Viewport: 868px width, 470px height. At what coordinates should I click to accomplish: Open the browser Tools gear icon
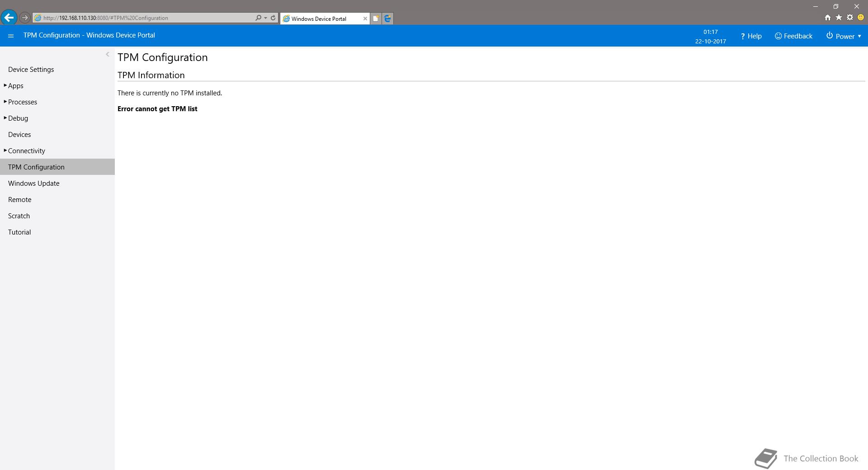pyautogui.click(x=850, y=18)
